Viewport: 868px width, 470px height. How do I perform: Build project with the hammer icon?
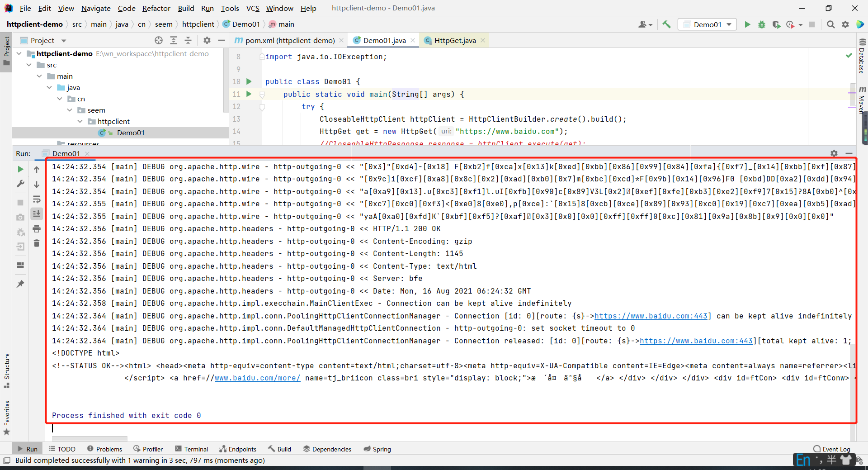click(x=666, y=24)
